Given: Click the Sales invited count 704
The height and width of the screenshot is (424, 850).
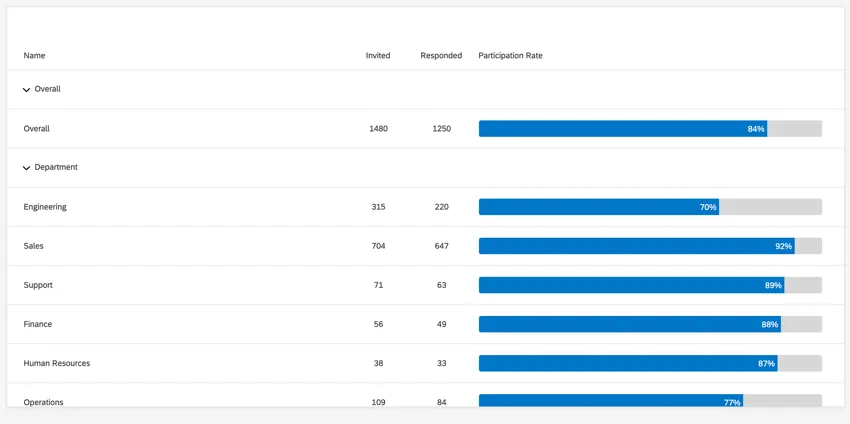Looking at the screenshot, I should (x=378, y=246).
